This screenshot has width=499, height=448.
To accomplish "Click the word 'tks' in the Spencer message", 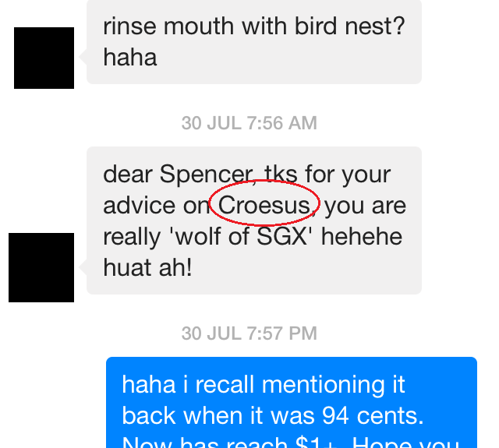I will point(281,175).
